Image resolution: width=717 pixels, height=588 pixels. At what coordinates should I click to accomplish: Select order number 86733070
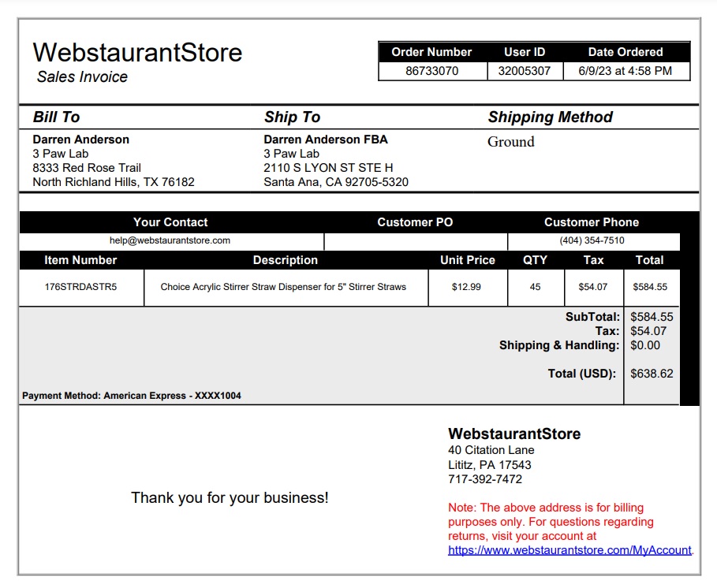click(432, 71)
